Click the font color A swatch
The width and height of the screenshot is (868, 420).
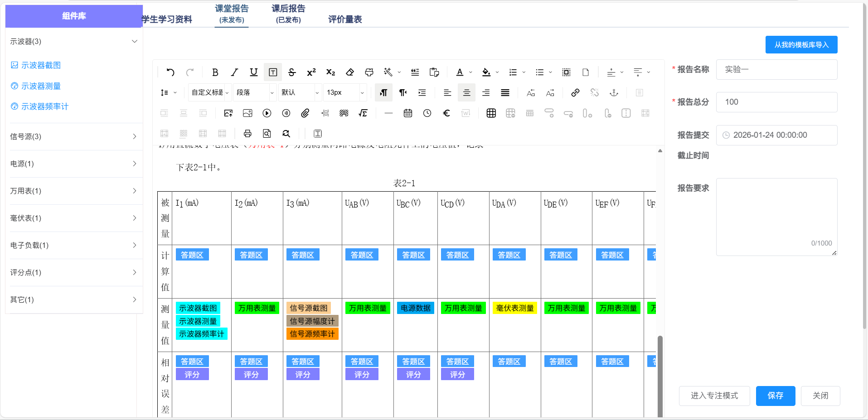pyautogui.click(x=460, y=72)
